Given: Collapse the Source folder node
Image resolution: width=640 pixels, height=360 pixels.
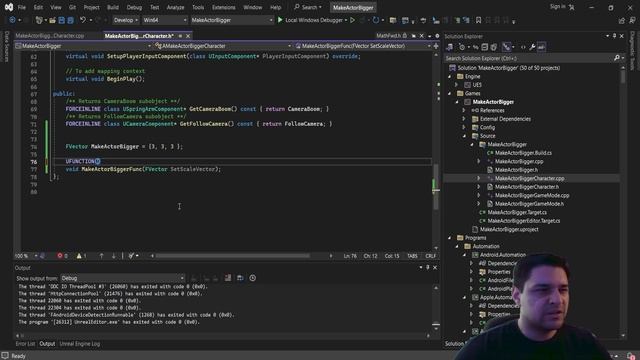Looking at the screenshot, I should (x=464, y=136).
